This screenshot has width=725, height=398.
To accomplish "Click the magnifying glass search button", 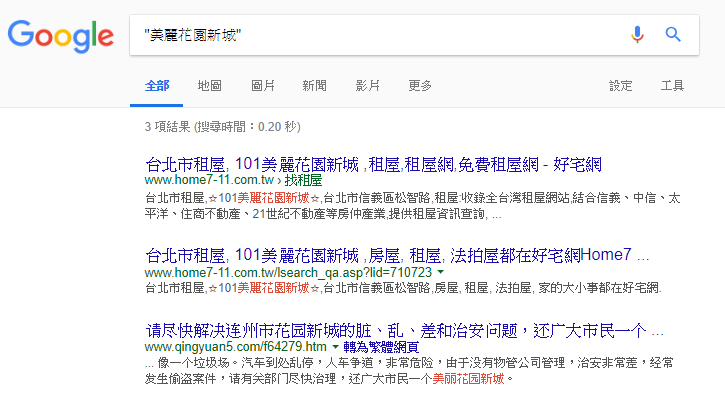I will tap(673, 34).
